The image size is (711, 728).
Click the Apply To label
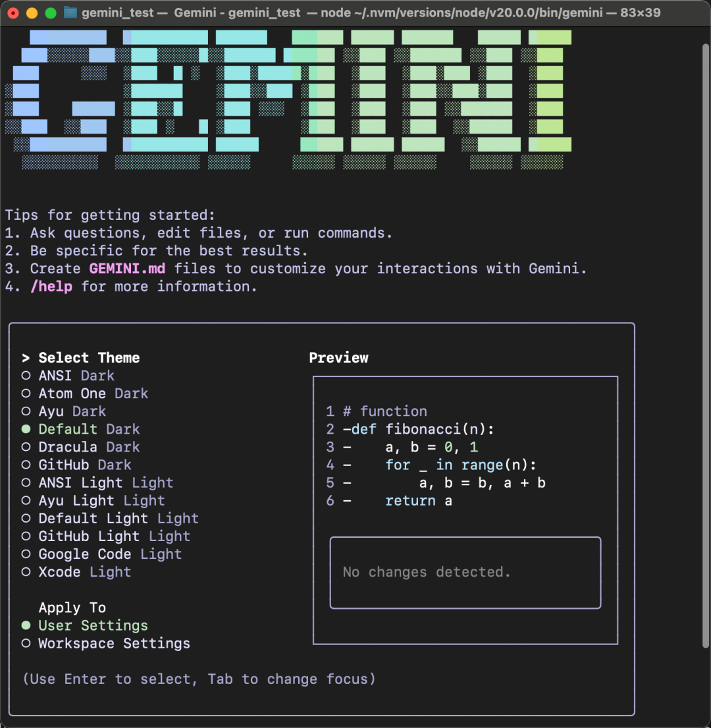coord(72,608)
